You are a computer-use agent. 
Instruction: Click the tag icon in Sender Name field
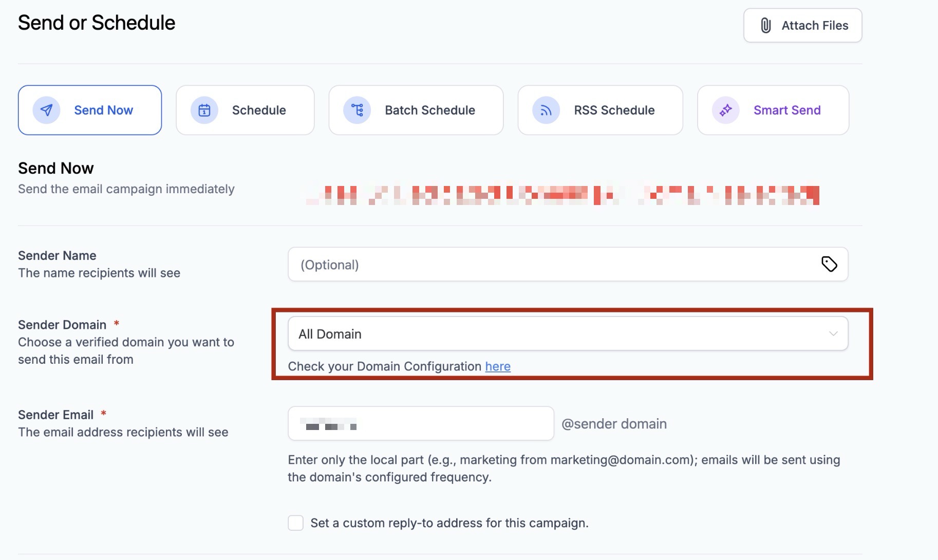pos(829,264)
